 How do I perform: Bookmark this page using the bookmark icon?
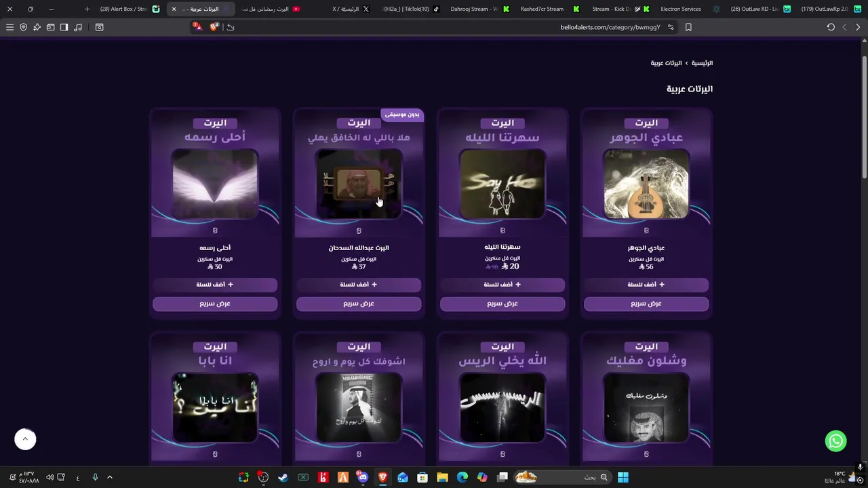pyautogui.click(x=688, y=27)
